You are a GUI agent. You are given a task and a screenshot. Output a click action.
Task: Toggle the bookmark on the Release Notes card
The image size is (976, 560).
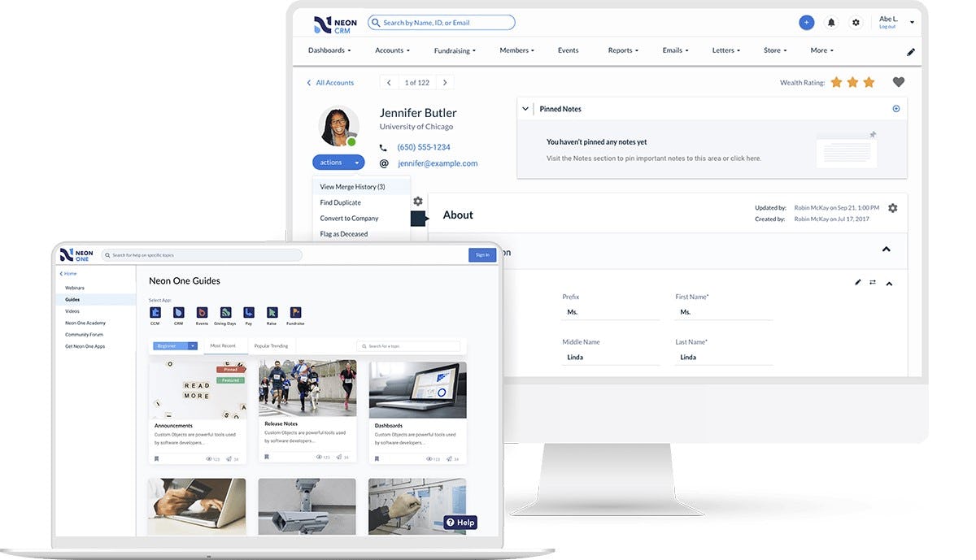pyautogui.click(x=265, y=458)
